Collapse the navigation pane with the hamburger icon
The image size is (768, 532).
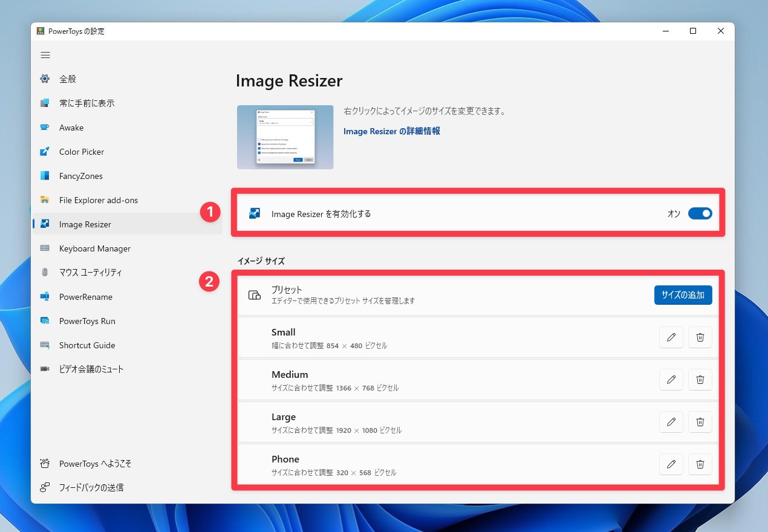tap(45, 54)
